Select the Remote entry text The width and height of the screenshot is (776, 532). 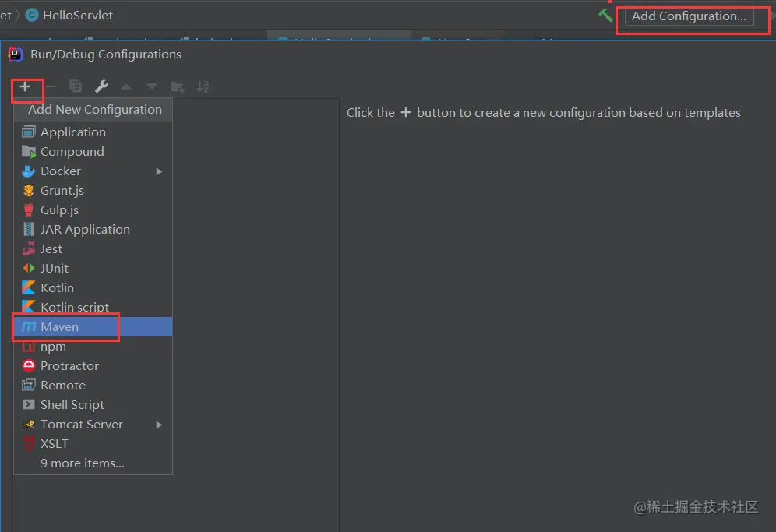(x=63, y=385)
